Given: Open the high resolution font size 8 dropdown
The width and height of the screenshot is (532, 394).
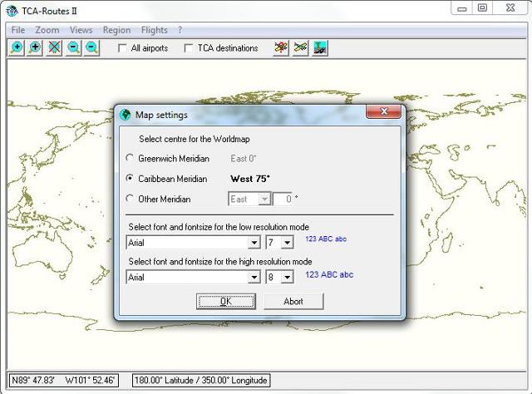Looking at the screenshot, I should (288, 278).
